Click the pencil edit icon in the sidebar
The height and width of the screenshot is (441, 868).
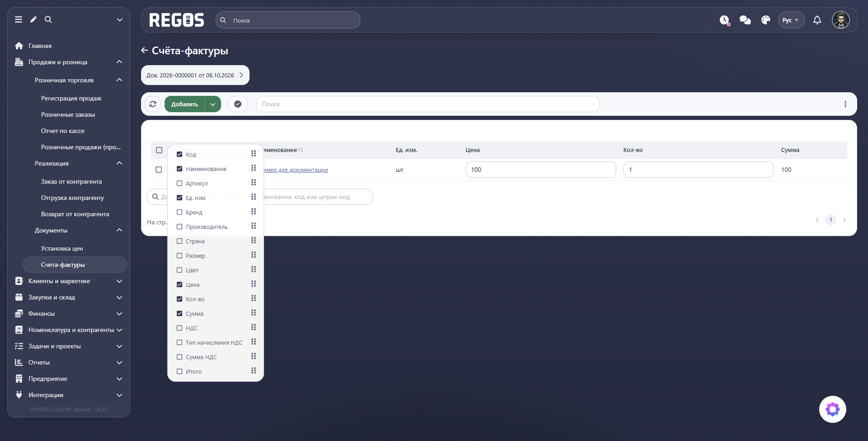(33, 19)
